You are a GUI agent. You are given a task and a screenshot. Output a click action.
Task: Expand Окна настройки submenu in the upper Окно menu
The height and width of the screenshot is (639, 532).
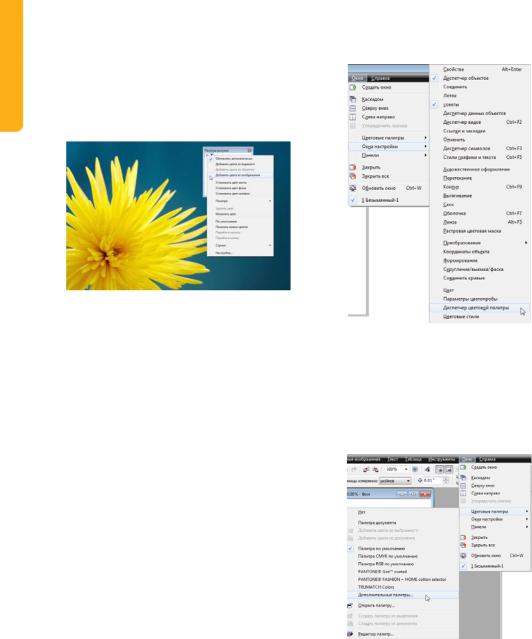point(388,146)
